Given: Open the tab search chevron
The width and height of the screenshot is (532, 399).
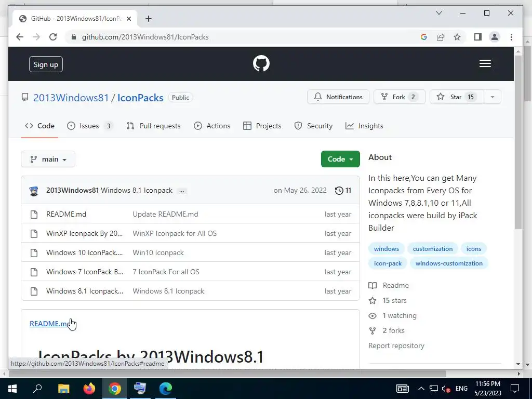Looking at the screenshot, I should coord(438,13).
